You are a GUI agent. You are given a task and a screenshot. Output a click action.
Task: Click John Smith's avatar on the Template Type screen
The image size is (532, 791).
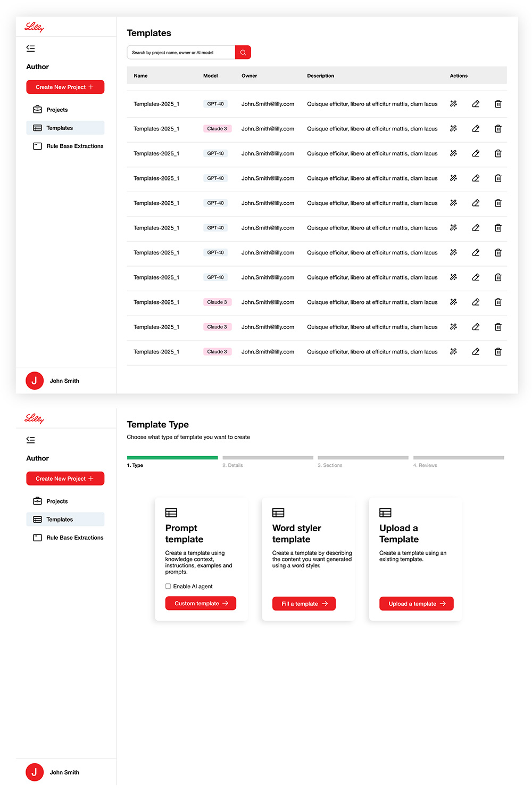tap(35, 772)
